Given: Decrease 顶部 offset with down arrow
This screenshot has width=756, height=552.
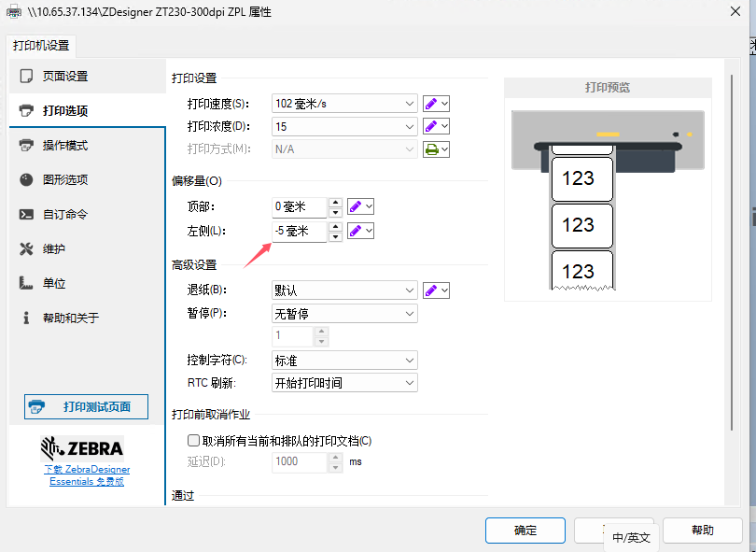Looking at the screenshot, I should [335, 212].
